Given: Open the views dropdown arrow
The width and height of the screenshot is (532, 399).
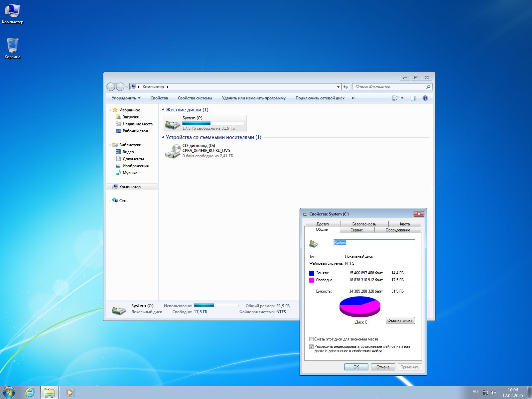Looking at the screenshot, I should pyautogui.click(x=401, y=98).
